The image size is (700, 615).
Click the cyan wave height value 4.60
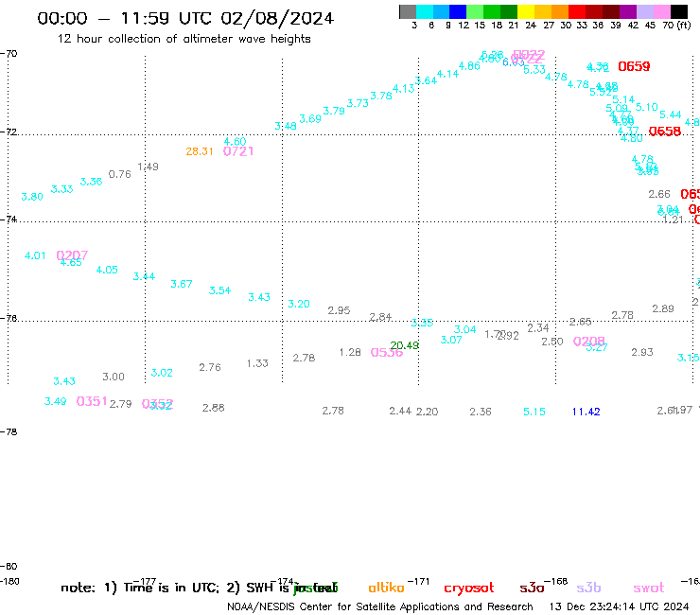(x=235, y=142)
